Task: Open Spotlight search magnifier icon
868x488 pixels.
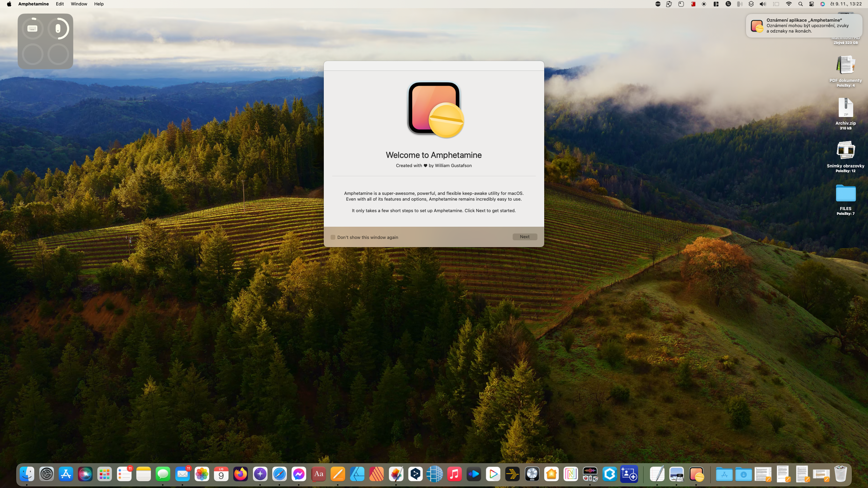Action: [x=800, y=4]
